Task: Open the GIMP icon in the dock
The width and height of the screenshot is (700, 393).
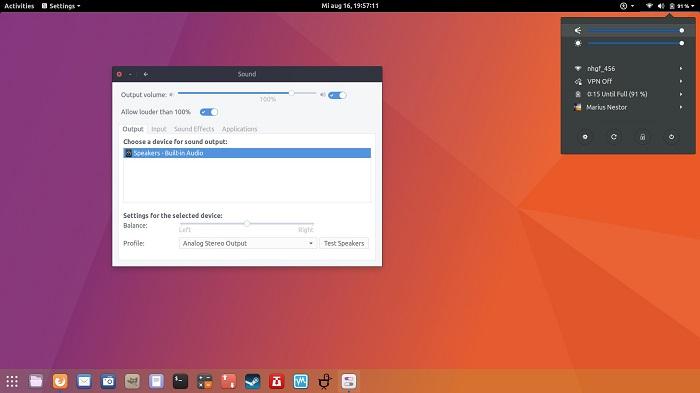Action: tap(132, 381)
